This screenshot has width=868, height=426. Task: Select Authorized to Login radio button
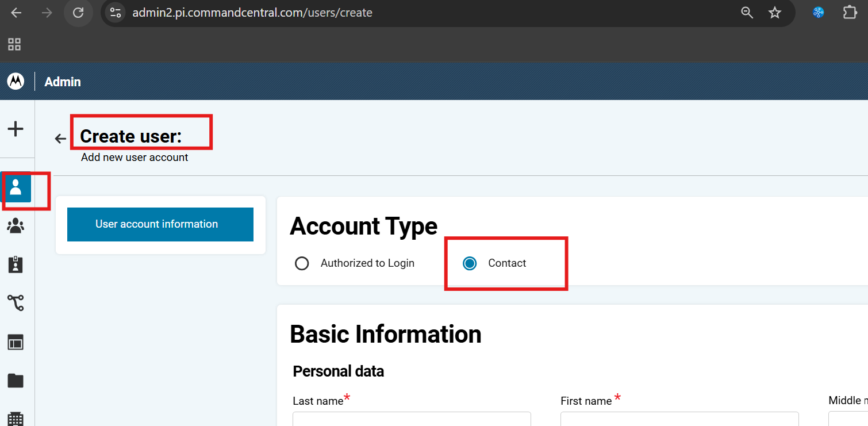click(x=302, y=263)
